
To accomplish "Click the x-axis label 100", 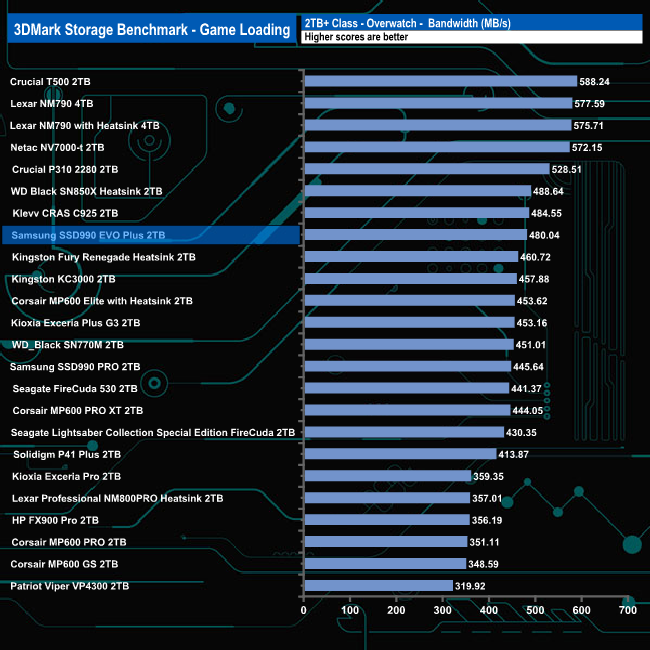I will click(350, 611).
